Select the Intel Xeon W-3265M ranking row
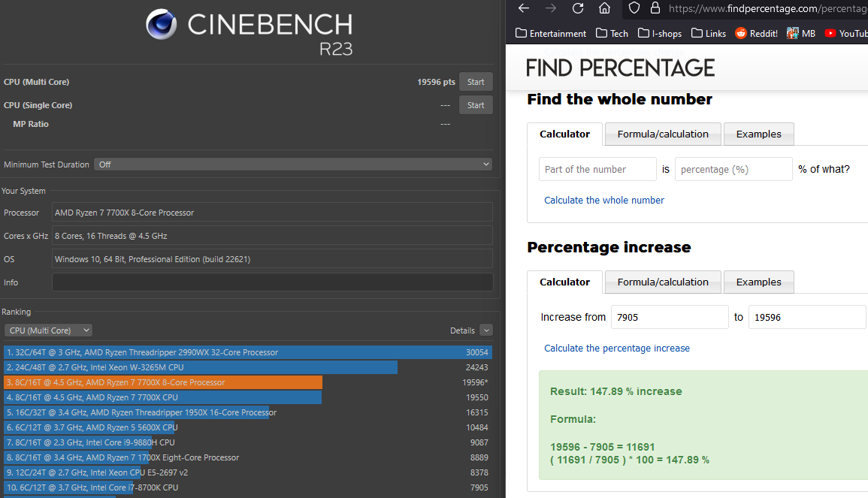The image size is (868, 498). pos(247,367)
